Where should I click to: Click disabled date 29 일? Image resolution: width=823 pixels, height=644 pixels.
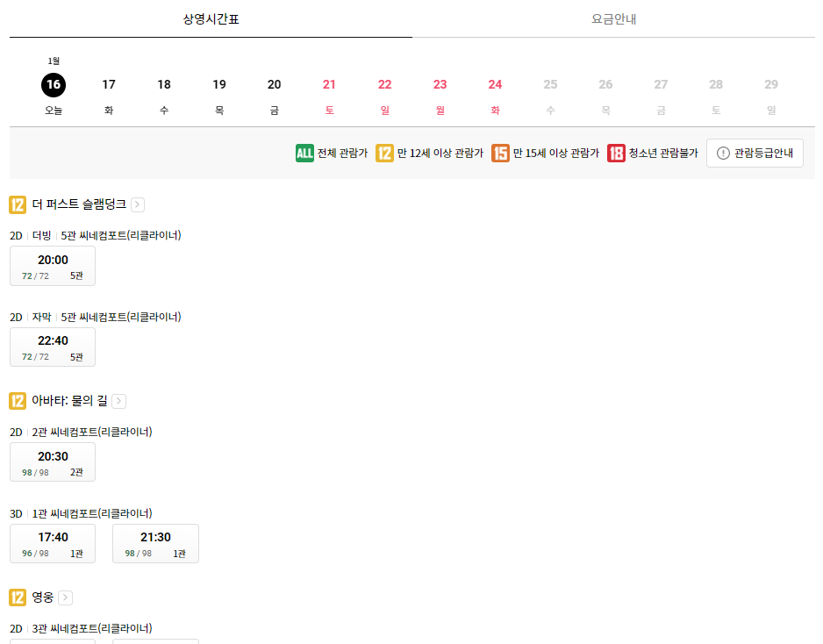pos(771,96)
